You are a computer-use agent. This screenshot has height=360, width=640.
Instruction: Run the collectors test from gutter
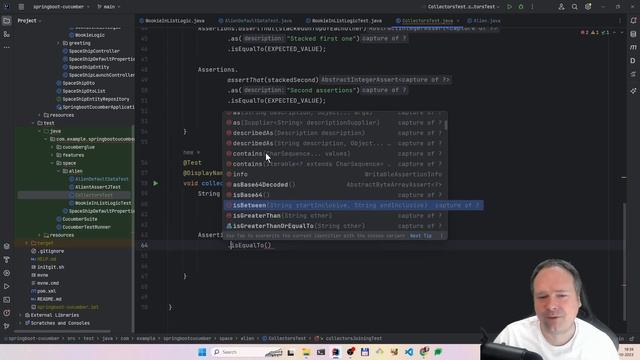coord(156,183)
